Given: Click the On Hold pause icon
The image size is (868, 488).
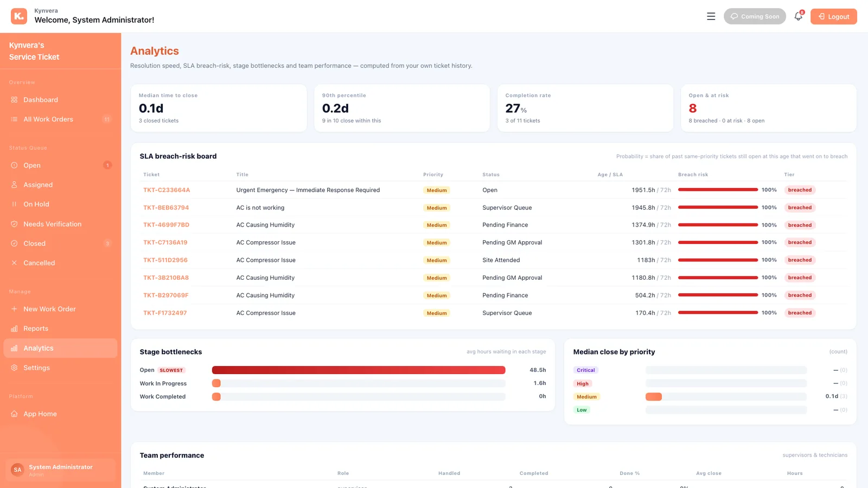Looking at the screenshot, I should click(14, 204).
